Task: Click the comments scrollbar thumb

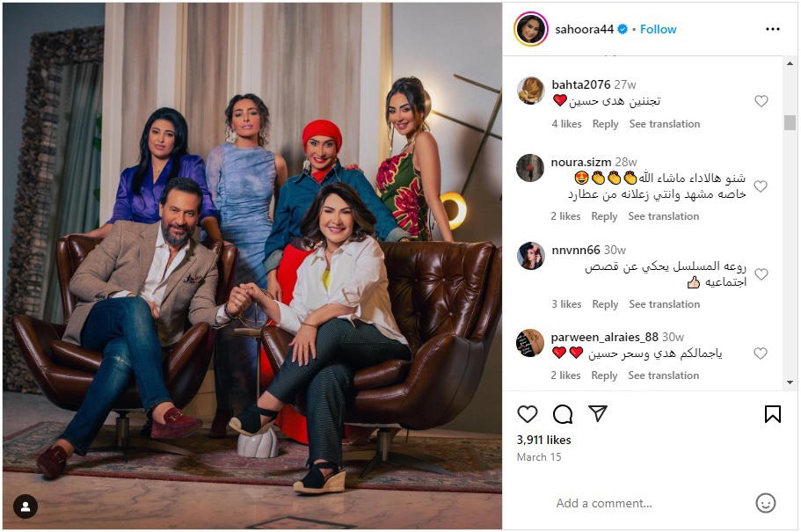Action: pyautogui.click(x=790, y=122)
